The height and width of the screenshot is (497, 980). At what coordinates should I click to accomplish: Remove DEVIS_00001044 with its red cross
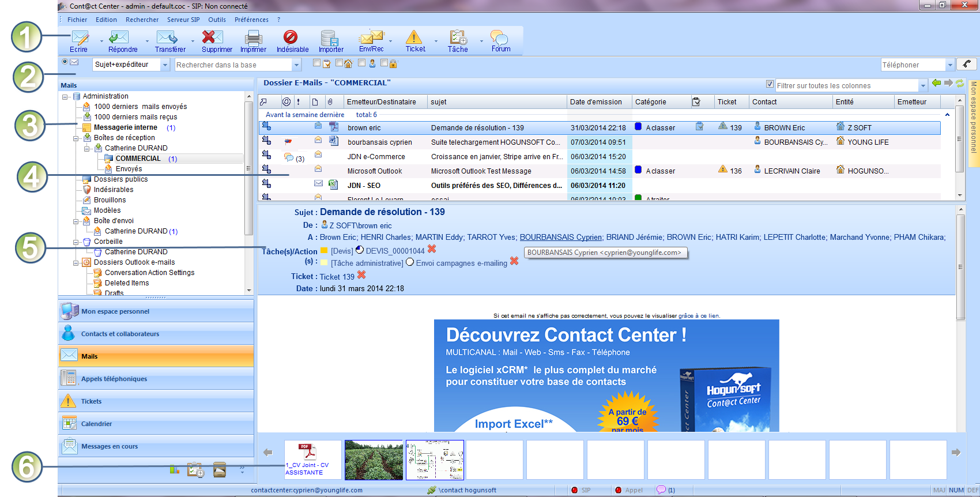tap(432, 249)
